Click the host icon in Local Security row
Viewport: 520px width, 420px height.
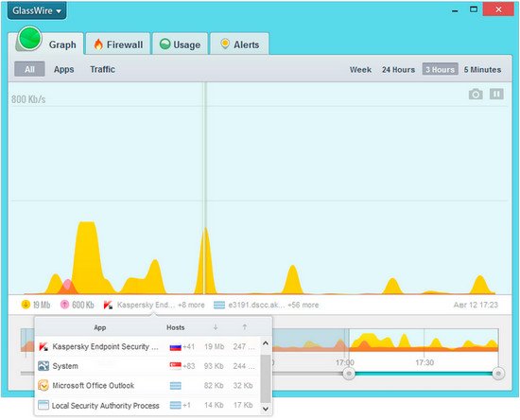click(176, 405)
